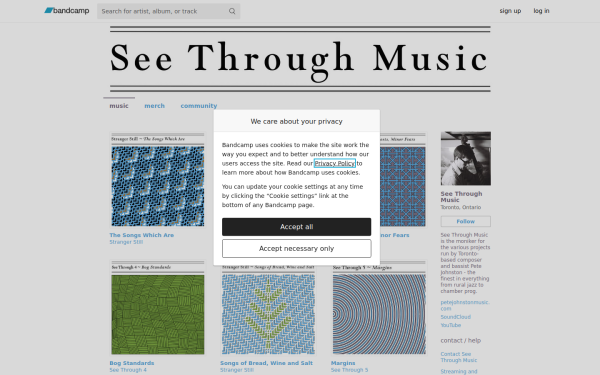600x375 pixels.
Task: Open the SoundCloud link
Action: point(455,317)
